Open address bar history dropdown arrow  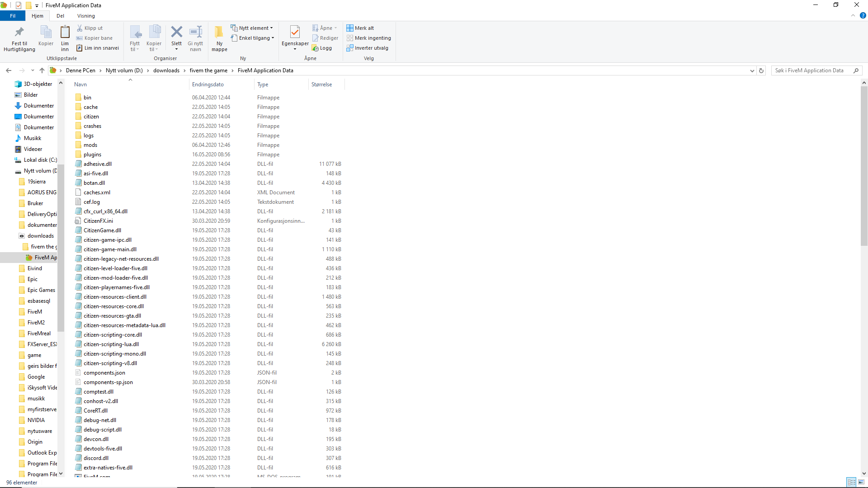(x=752, y=70)
